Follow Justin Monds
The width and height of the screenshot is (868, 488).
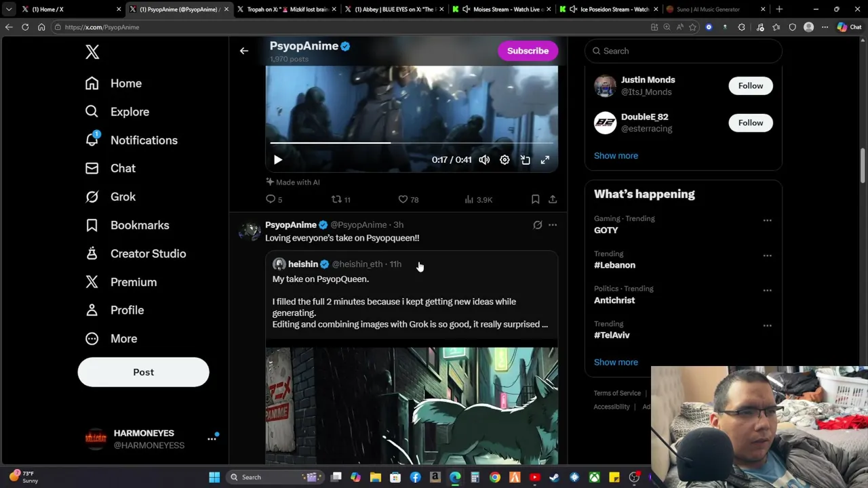[751, 85]
